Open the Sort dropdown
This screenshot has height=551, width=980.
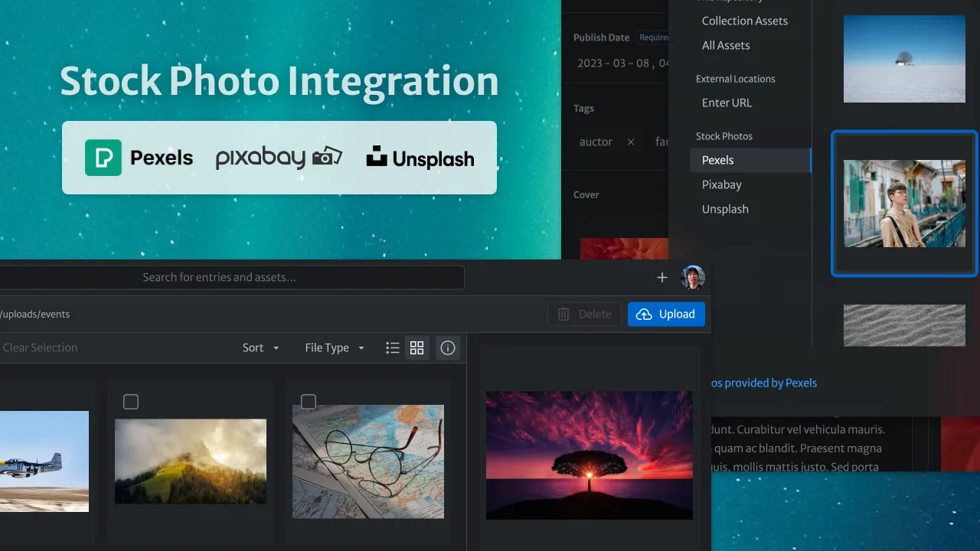[x=261, y=348]
